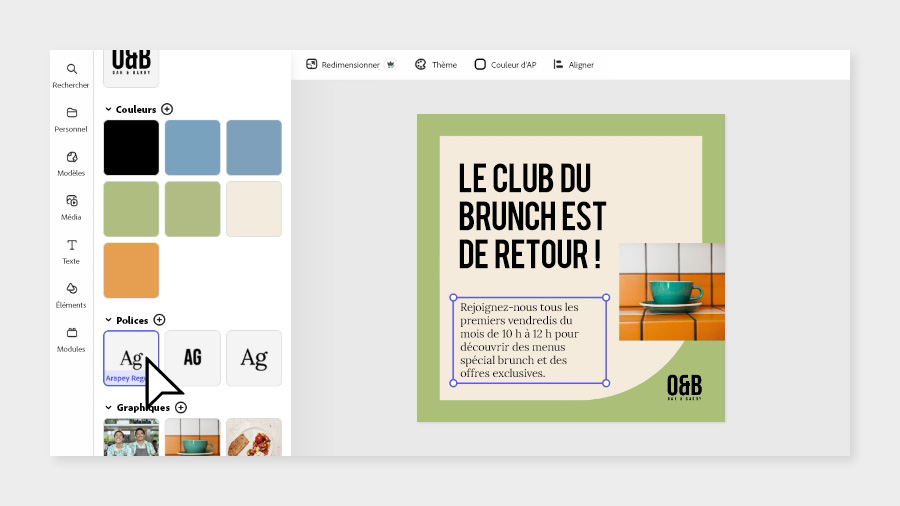Open the Média panel
The width and height of the screenshot is (900, 506).
pos(71,208)
